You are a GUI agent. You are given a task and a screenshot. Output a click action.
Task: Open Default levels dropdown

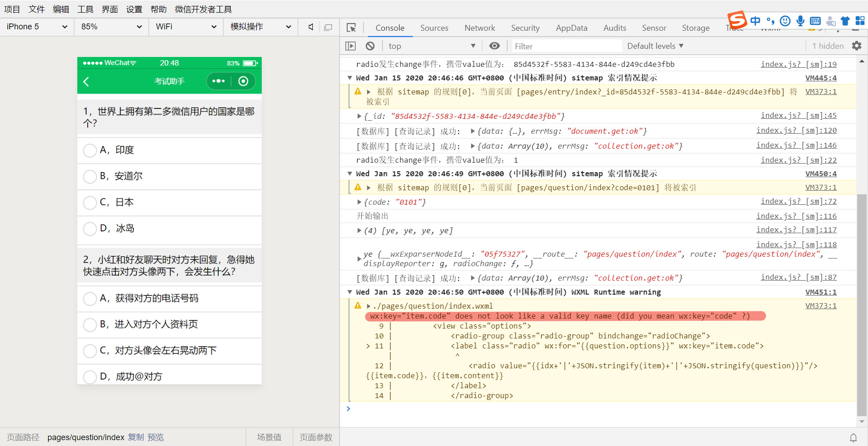[656, 46]
